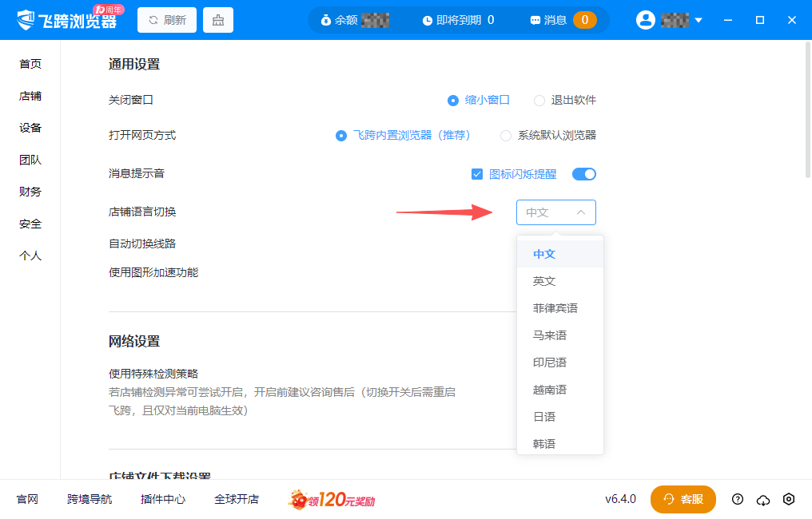Click the user avatar icon
812x519 pixels.
(646, 20)
